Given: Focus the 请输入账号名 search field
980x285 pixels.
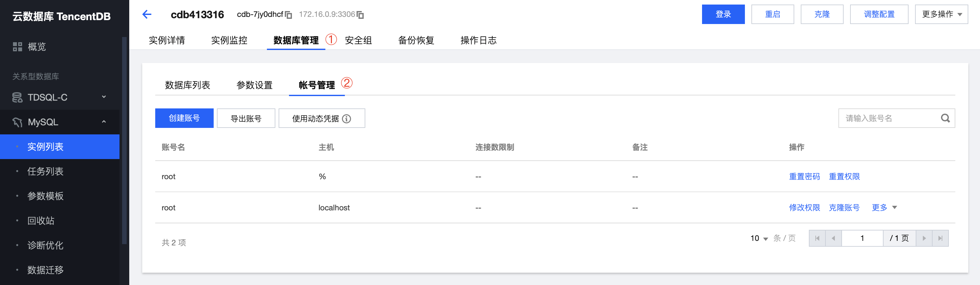Looking at the screenshot, I should coord(889,118).
